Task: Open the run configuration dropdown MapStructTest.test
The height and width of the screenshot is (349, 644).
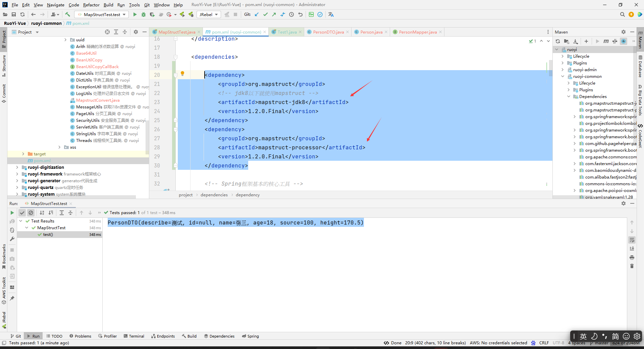Action: pos(101,14)
